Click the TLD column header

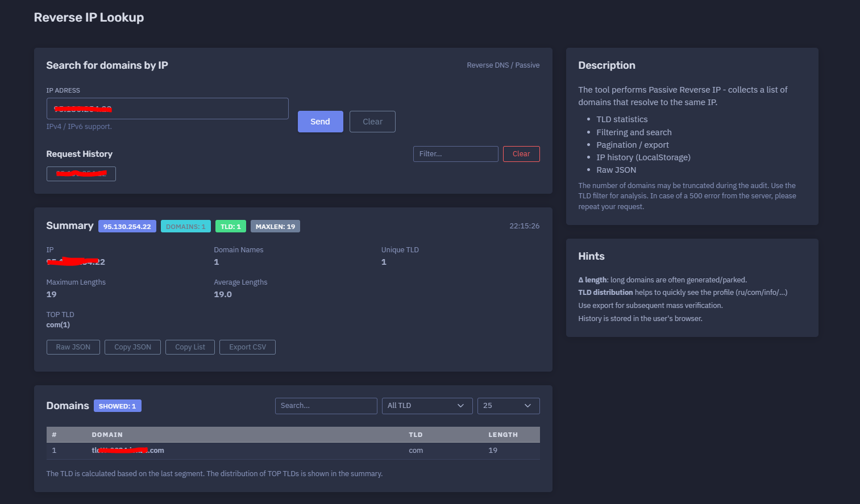point(416,435)
